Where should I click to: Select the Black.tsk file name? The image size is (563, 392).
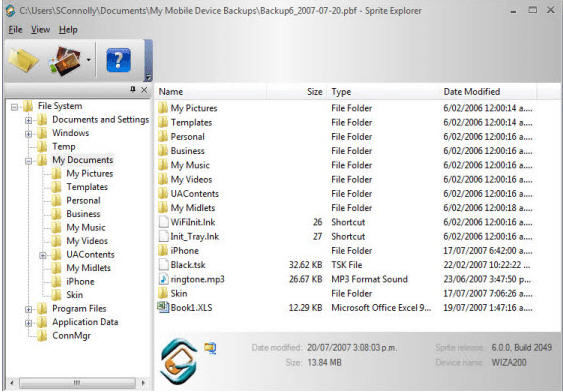tap(188, 265)
